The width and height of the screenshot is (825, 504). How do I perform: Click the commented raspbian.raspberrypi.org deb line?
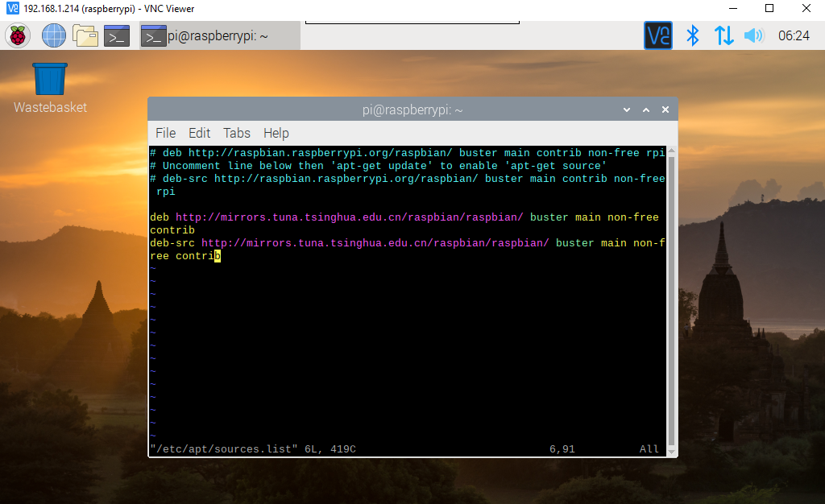407,153
